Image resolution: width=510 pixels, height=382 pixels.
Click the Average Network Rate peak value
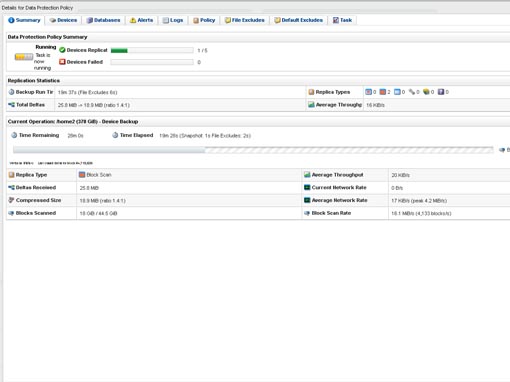(419, 201)
